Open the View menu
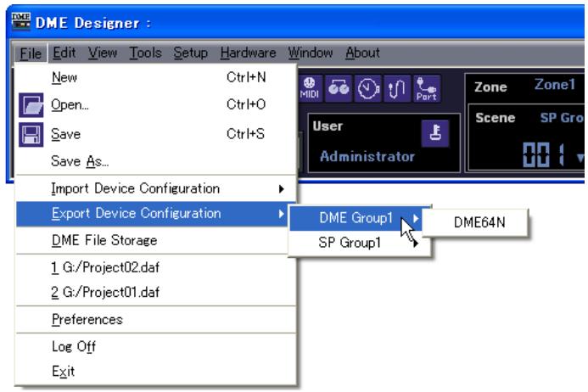The image size is (588, 392). point(103,53)
